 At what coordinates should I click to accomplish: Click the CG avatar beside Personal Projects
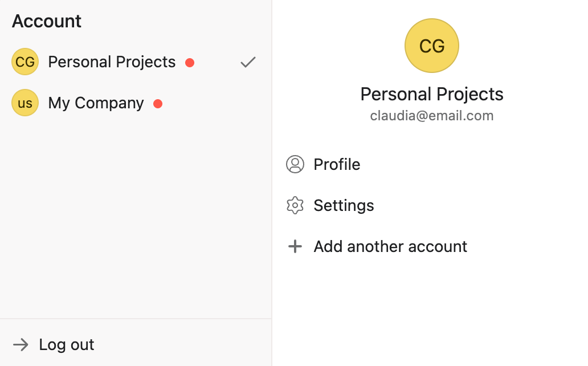tap(25, 62)
